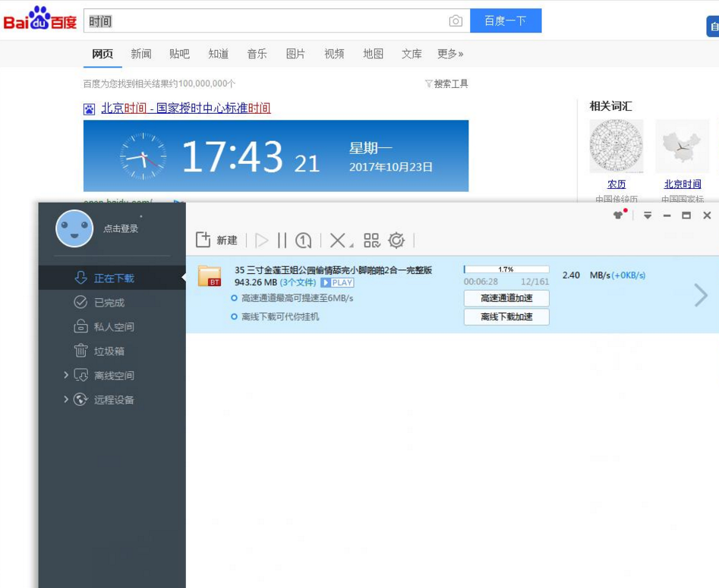Click the skin shirt icon
This screenshot has width=719, height=588.
[x=619, y=215]
